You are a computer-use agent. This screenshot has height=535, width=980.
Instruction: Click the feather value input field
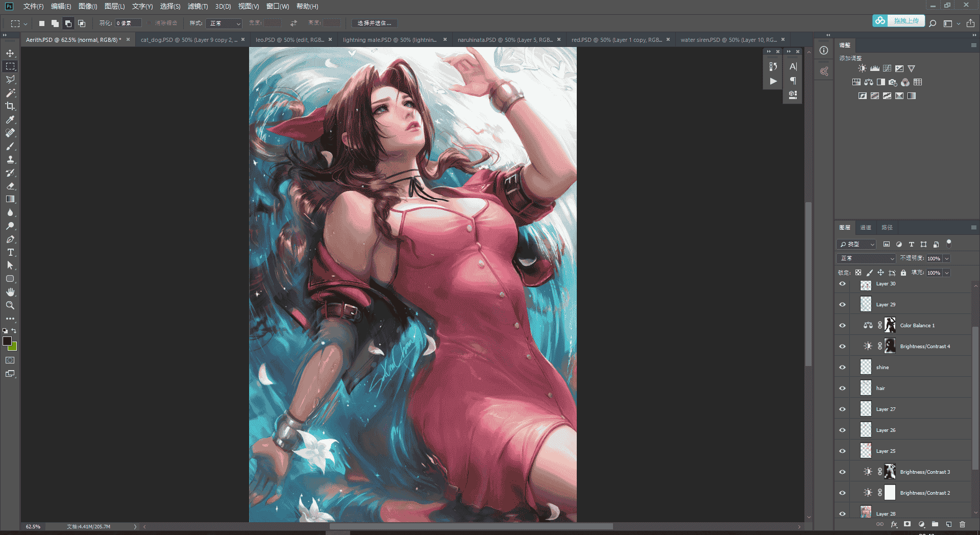pos(128,23)
